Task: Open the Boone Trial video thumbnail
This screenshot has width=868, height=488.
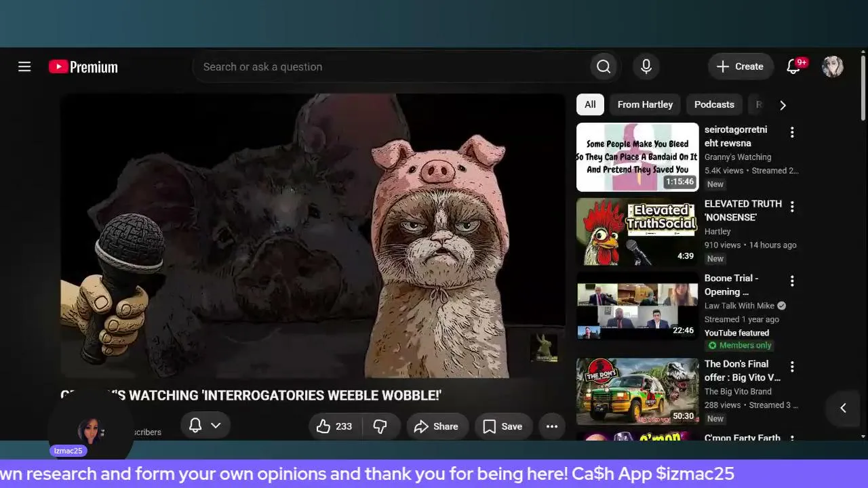Action: [x=637, y=306]
